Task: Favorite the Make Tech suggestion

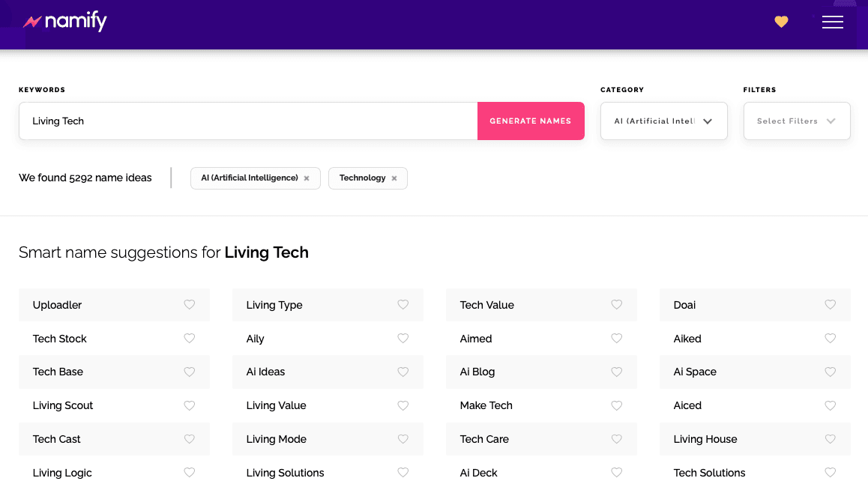Action: tap(616, 405)
